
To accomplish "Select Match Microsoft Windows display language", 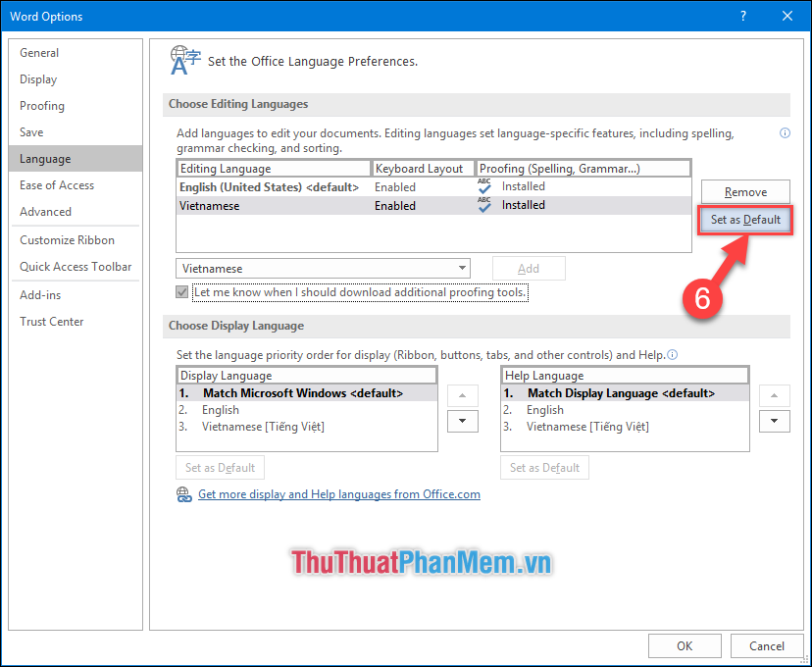I will click(x=307, y=393).
